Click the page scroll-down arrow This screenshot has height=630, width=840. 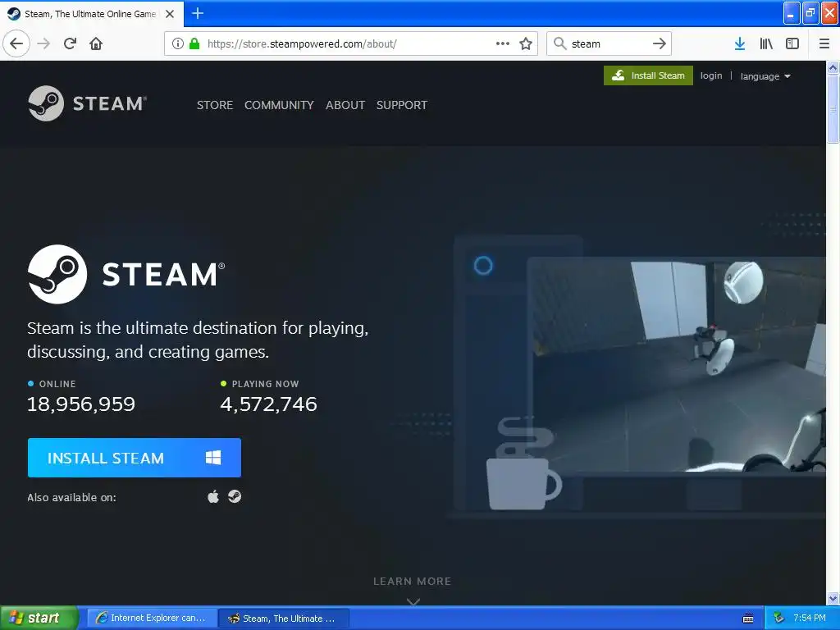[x=833, y=598]
